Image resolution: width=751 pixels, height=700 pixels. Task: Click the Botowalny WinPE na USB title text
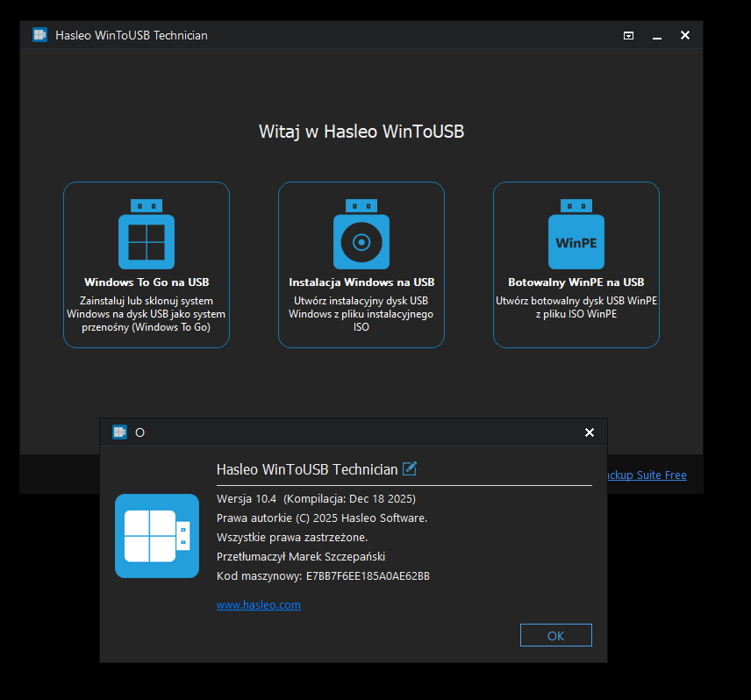click(576, 282)
